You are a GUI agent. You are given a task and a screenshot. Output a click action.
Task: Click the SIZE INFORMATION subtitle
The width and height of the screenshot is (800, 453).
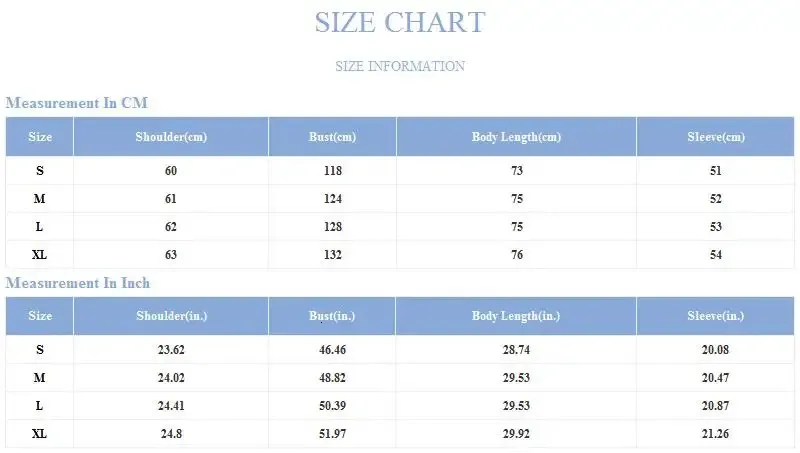pos(400,66)
